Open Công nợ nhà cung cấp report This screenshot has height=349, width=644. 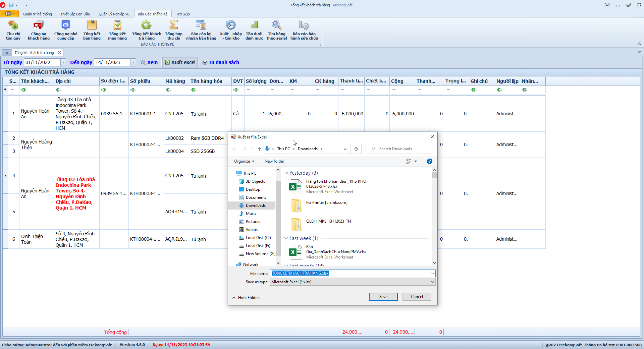pyautogui.click(x=66, y=30)
